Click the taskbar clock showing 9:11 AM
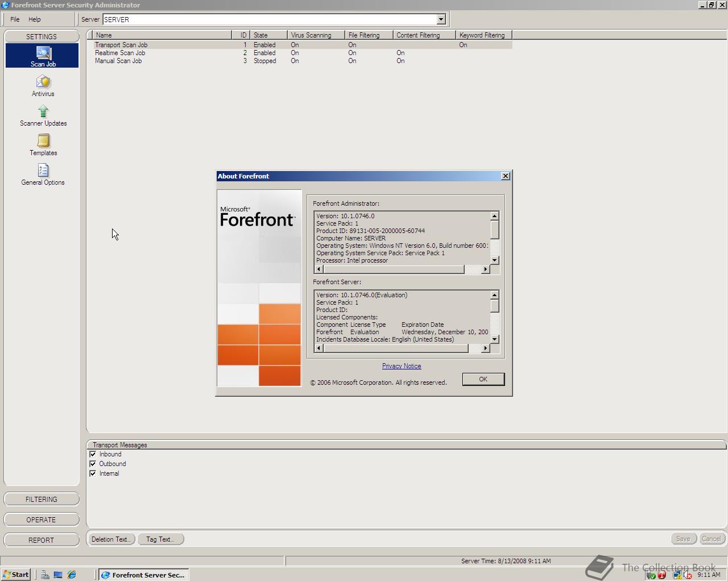 [x=709, y=575]
